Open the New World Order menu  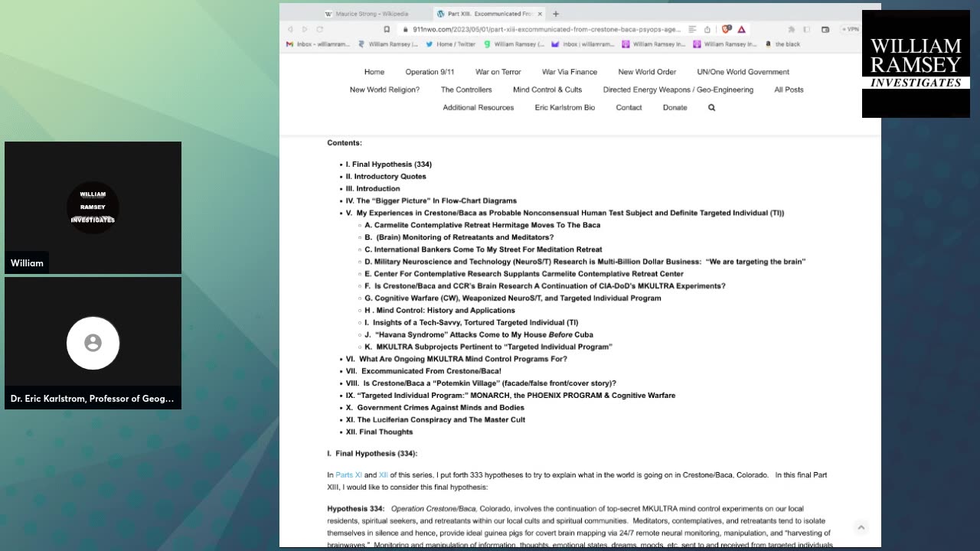(x=647, y=72)
